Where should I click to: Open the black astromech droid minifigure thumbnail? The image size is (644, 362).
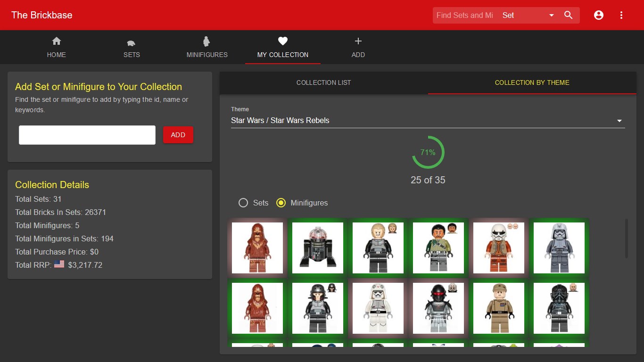[x=318, y=248]
